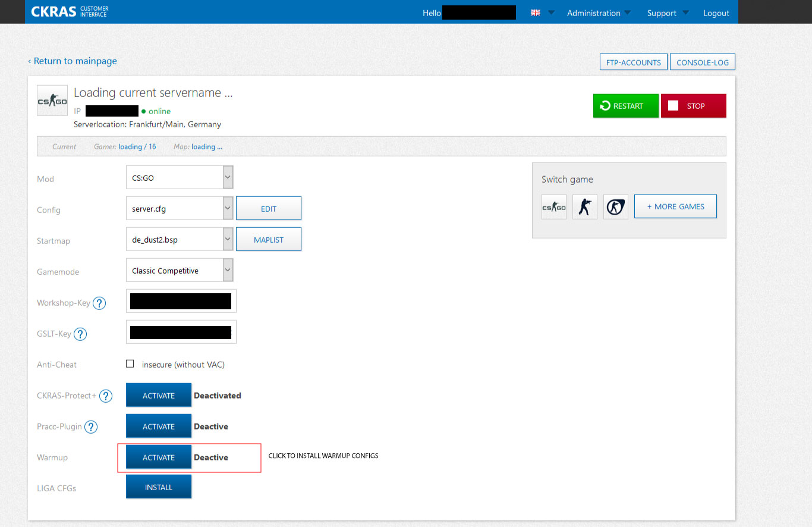The height and width of the screenshot is (527, 812).
Task: Click the Serverlocation Frankfurt/Main text
Action: (x=147, y=124)
